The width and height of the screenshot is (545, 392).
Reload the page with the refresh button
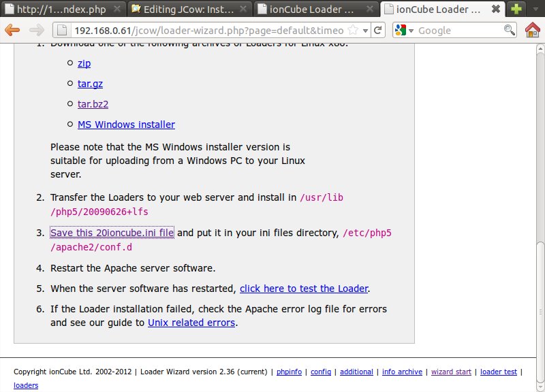click(378, 30)
